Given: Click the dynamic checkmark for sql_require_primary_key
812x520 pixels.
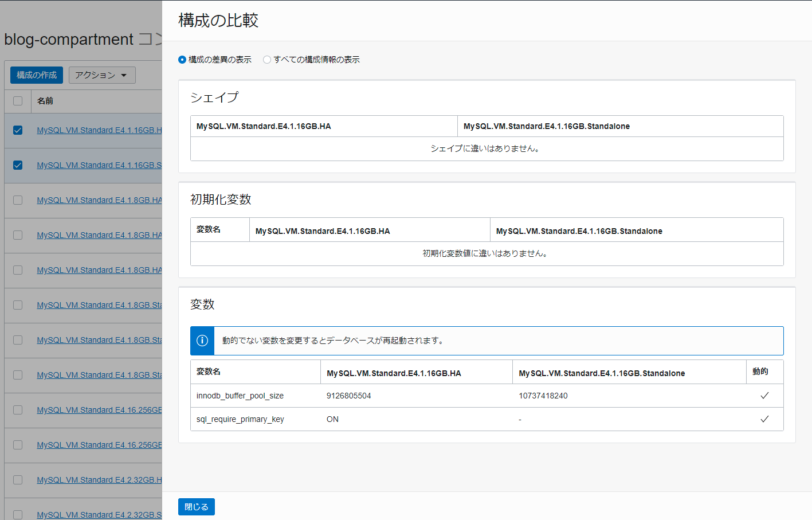Looking at the screenshot, I should pyautogui.click(x=764, y=419).
